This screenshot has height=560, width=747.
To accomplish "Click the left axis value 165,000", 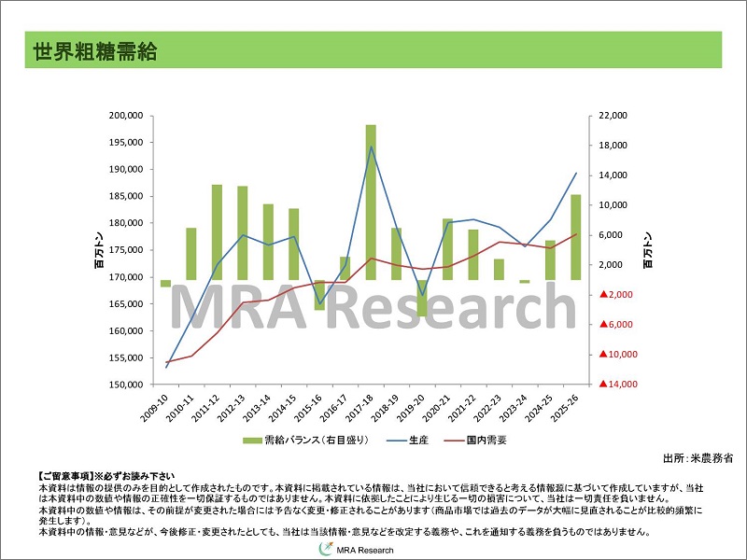I will (126, 304).
